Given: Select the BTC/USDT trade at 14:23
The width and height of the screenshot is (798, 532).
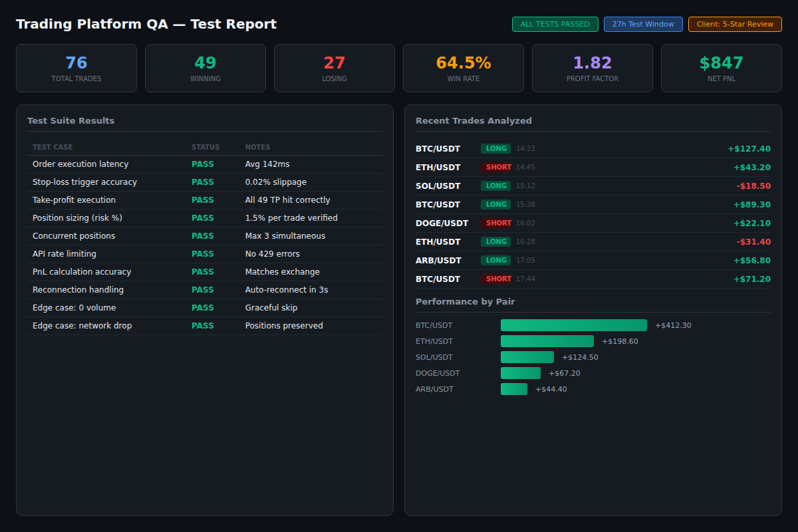Looking at the screenshot, I should (x=593, y=149).
